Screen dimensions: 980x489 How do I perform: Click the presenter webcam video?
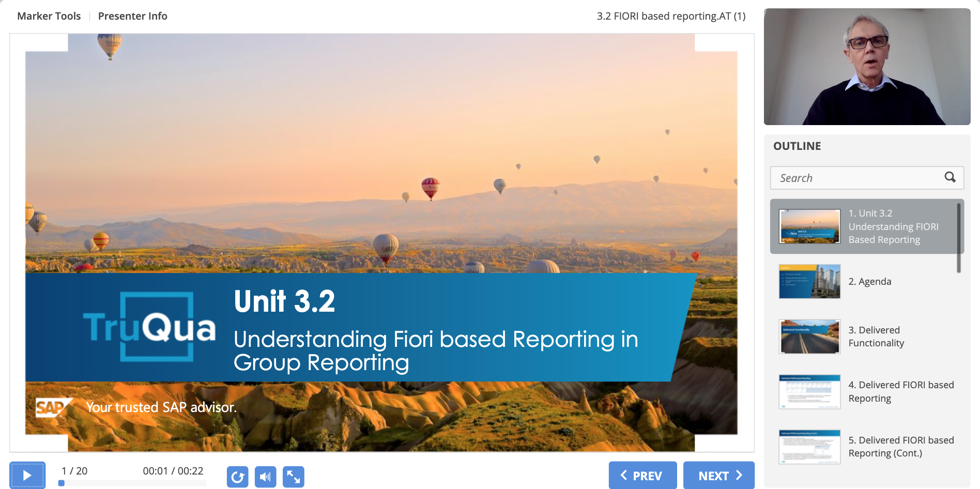coord(867,67)
